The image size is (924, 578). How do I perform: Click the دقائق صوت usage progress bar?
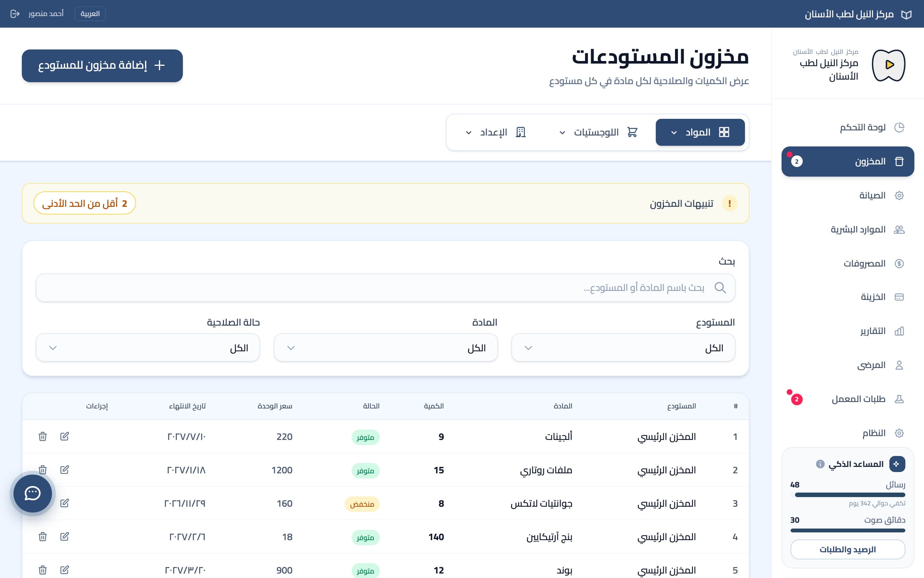pyautogui.click(x=848, y=530)
